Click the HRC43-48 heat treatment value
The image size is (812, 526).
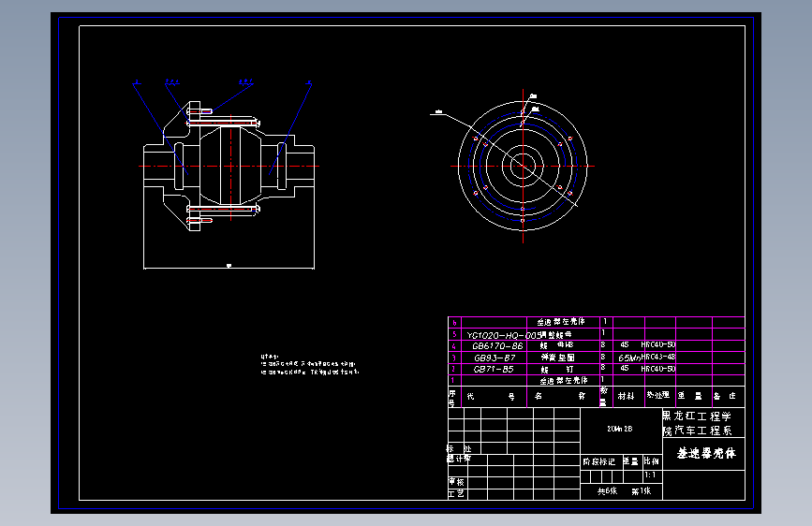click(658, 357)
